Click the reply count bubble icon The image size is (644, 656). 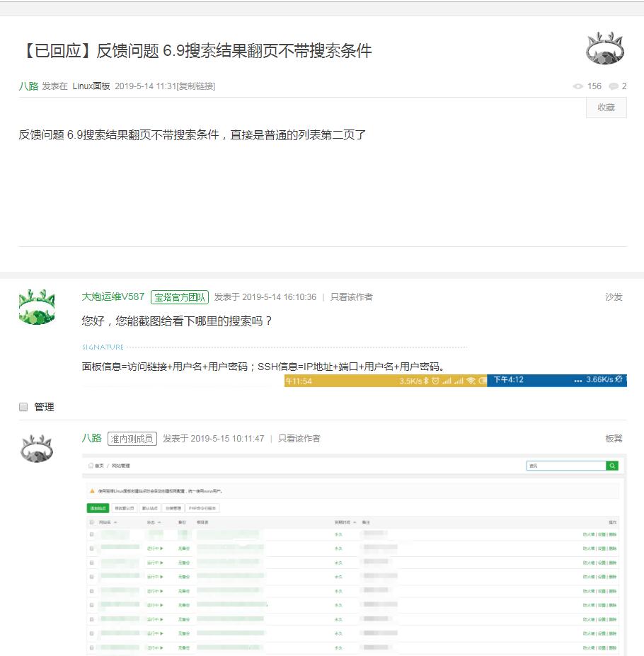pos(614,86)
